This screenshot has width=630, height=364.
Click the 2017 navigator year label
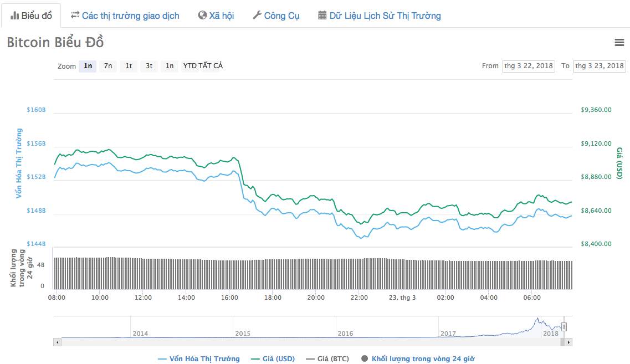(x=448, y=334)
